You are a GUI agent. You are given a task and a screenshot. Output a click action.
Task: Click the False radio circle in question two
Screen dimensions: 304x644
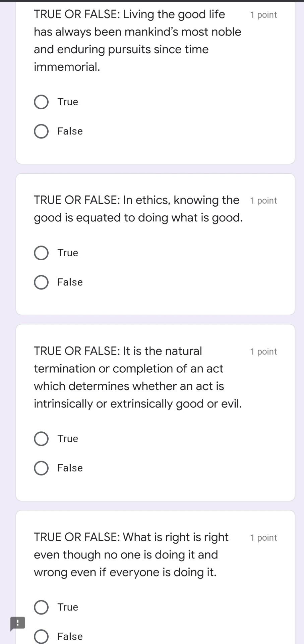pos(41,282)
